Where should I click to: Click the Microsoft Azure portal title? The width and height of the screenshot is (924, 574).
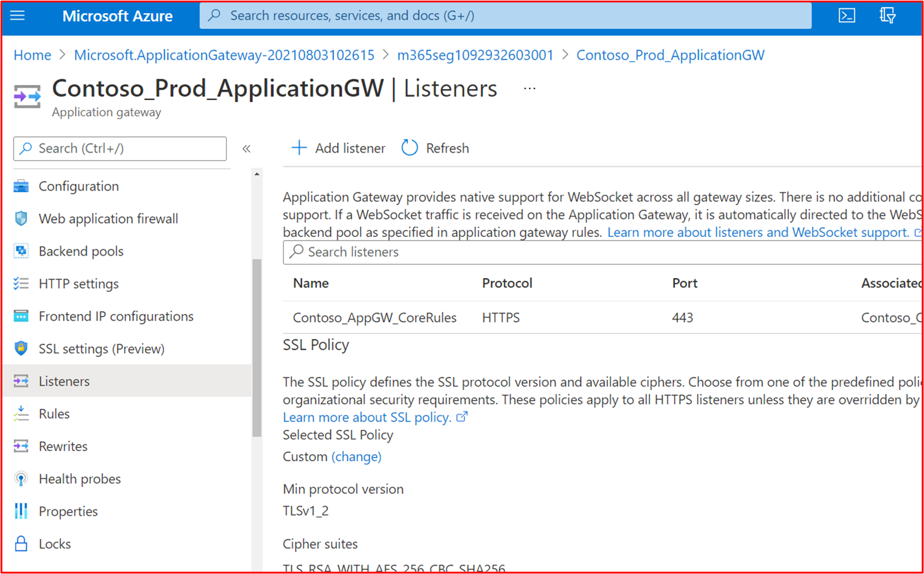[x=118, y=16]
